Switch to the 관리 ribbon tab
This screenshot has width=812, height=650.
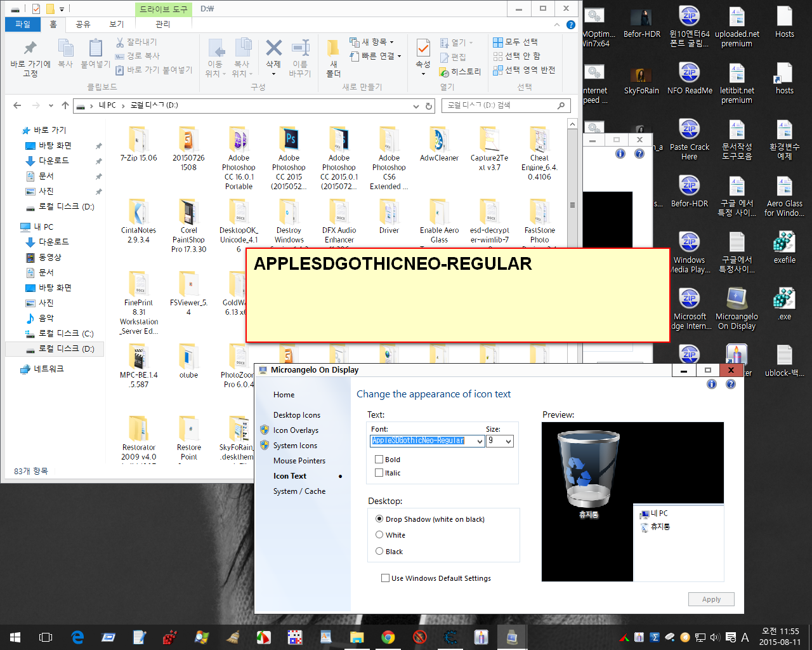(162, 24)
